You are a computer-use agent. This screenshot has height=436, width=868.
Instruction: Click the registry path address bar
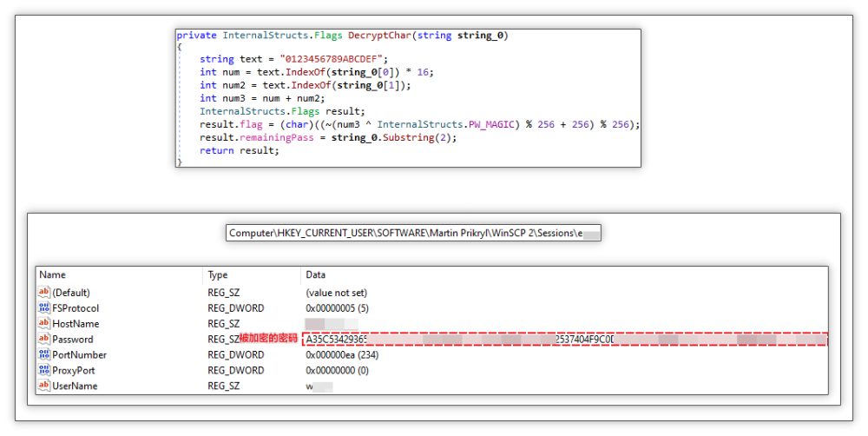click(412, 234)
